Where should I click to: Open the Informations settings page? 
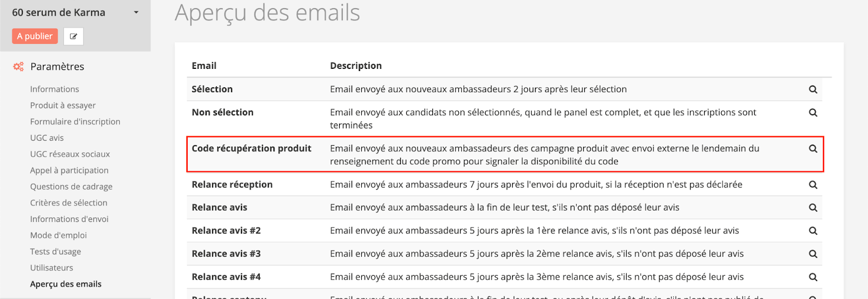pos(54,89)
